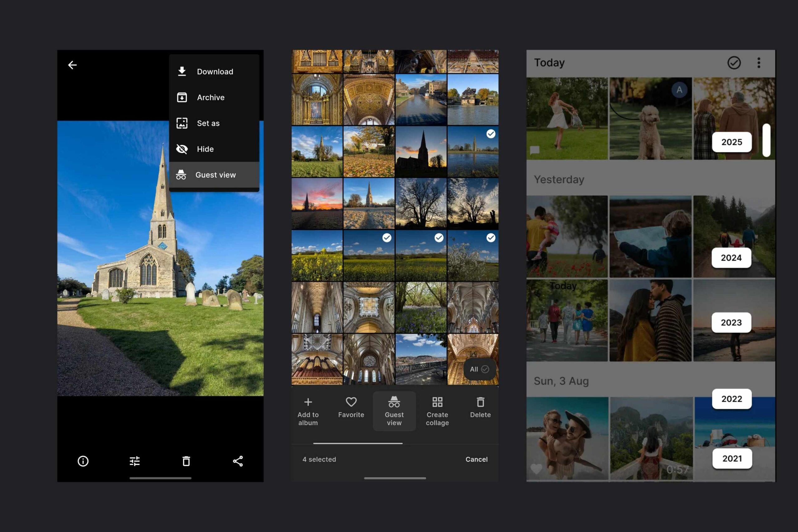Choose Guest view in the popup menu
This screenshot has height=532, width=798.
click(215, 175)
